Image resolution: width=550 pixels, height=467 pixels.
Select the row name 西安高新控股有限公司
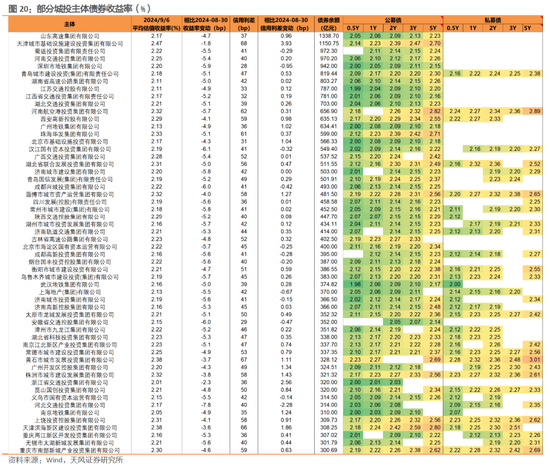(x=70, y=119)
